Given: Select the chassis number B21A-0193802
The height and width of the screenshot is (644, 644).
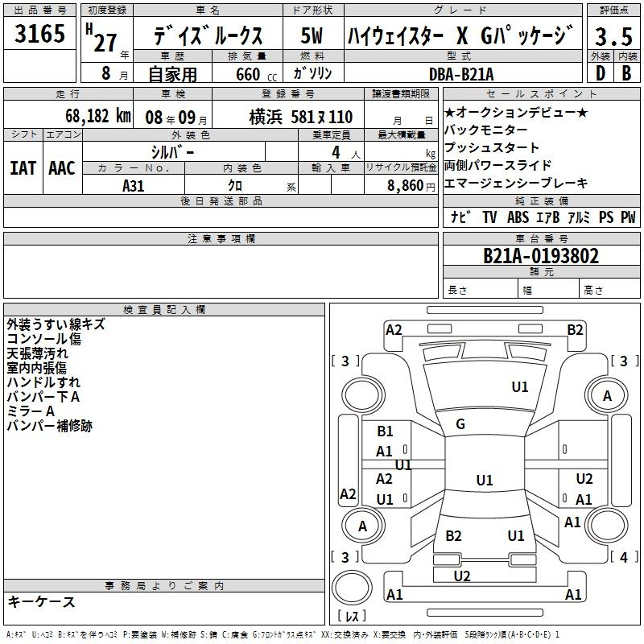Looking at the screenshot, I should (541, 256).
